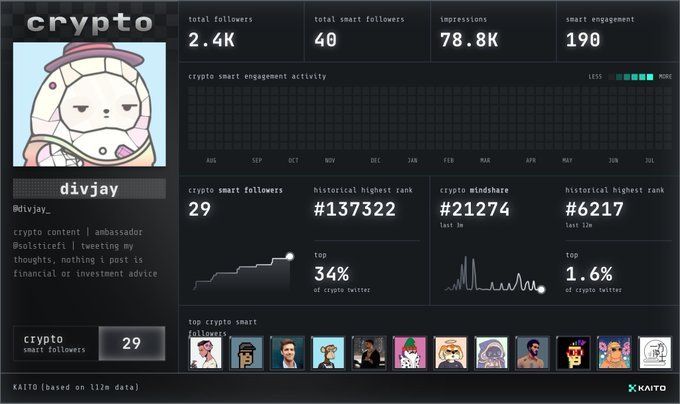Viewport: 680px width, 404px height.
Task: Select the white sketch logo follower avatar
Action: click(655, 353)
